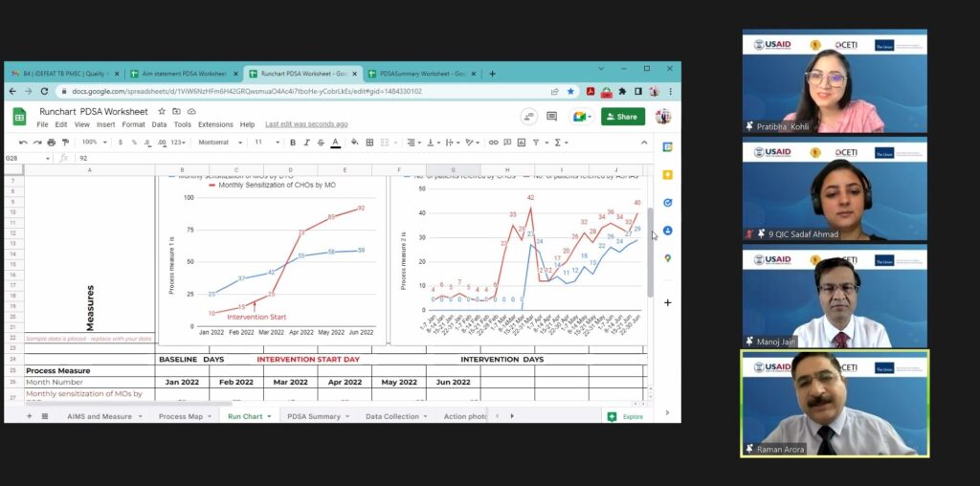The width and height of the screenshot is (980, 486).
Task: Star the Runchart PDSA Worksheet document
Action: [x=162, y=111]
